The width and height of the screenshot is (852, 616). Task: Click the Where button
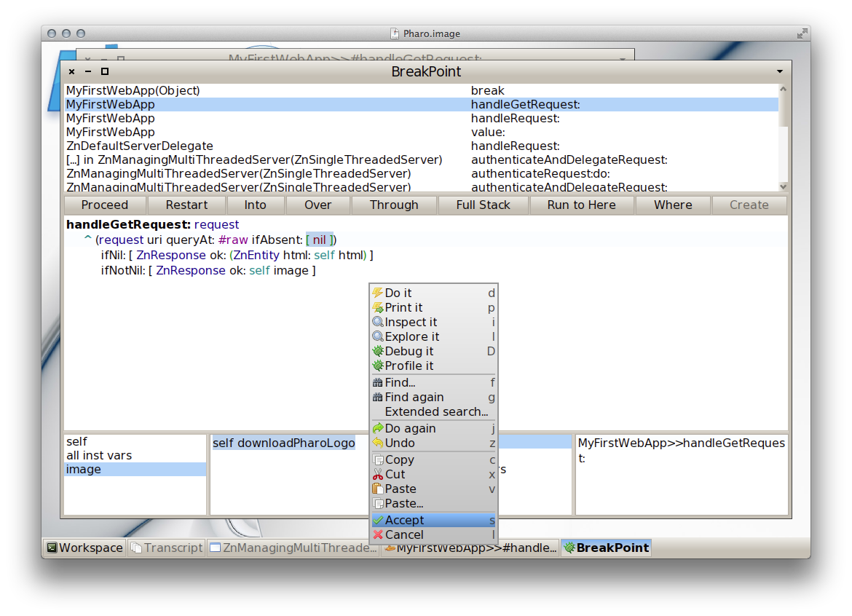pos(673,205)
